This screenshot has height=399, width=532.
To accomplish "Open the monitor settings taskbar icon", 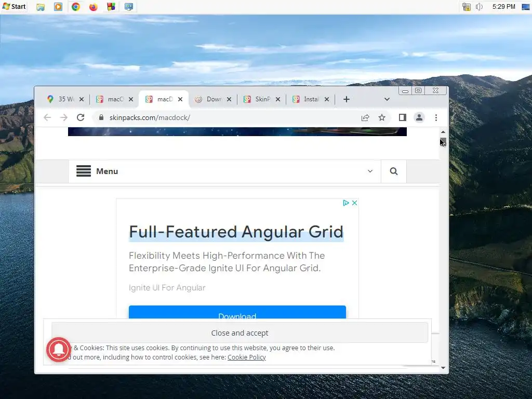I will [129, 7].
